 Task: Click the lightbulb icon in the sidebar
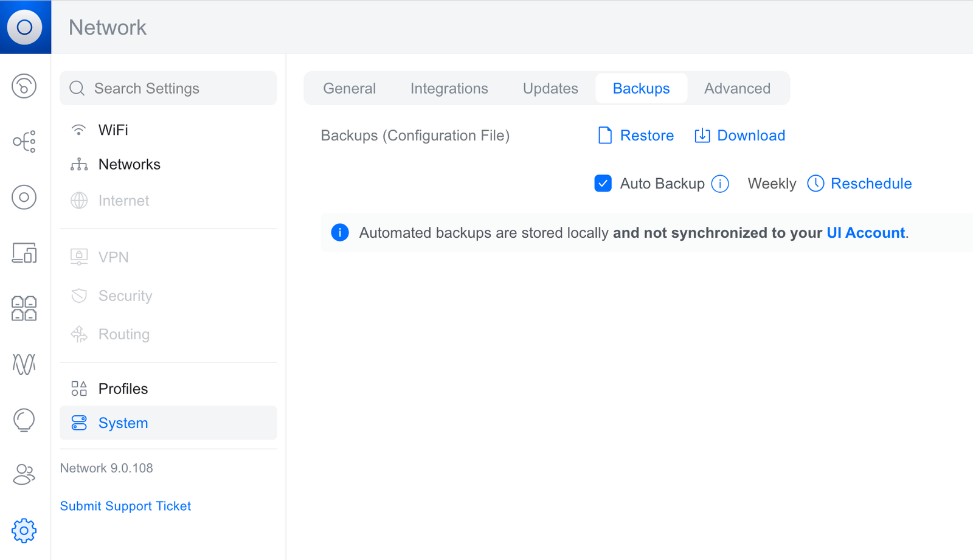tap(24, 420)
